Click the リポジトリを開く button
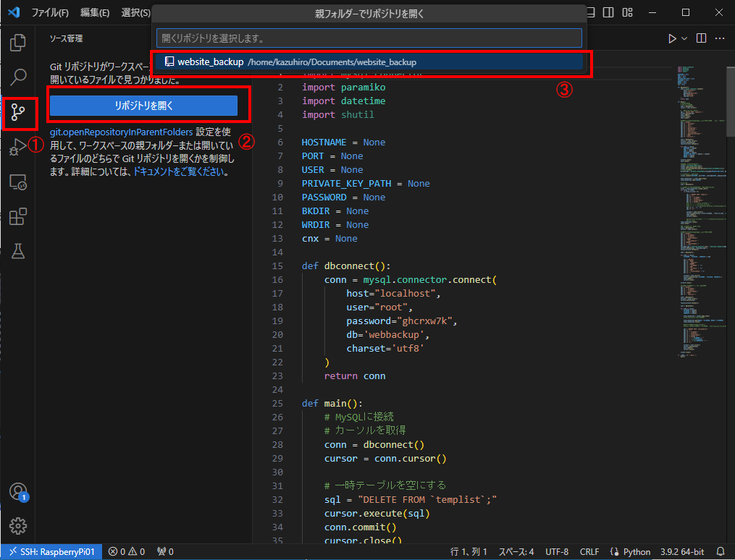735x560 pixels. point(143,105)
